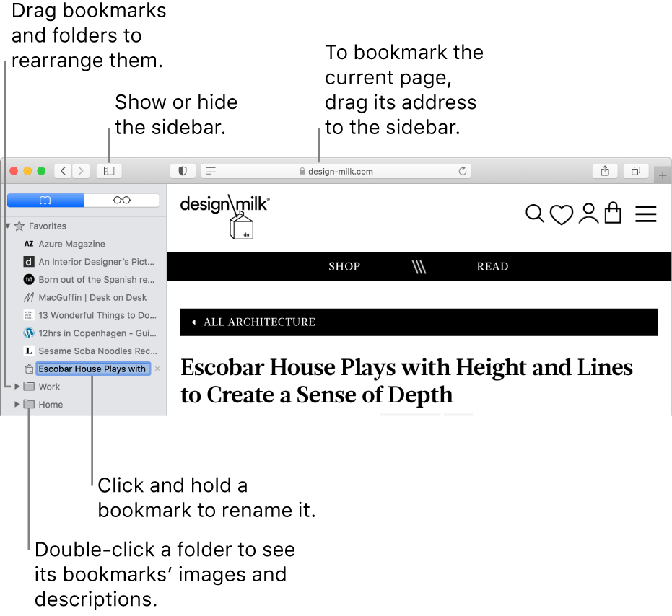Expand the Work folder triangle
672x616 pixels.
[17, 387]
